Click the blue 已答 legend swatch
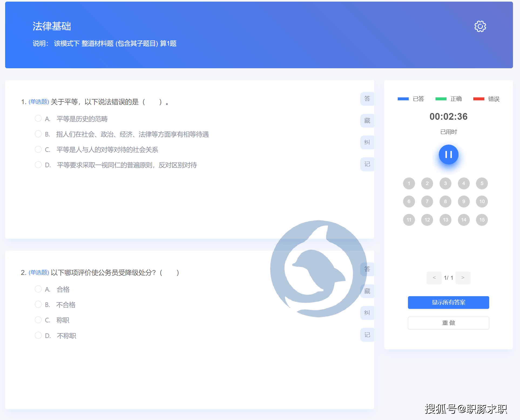 [403, 99]
